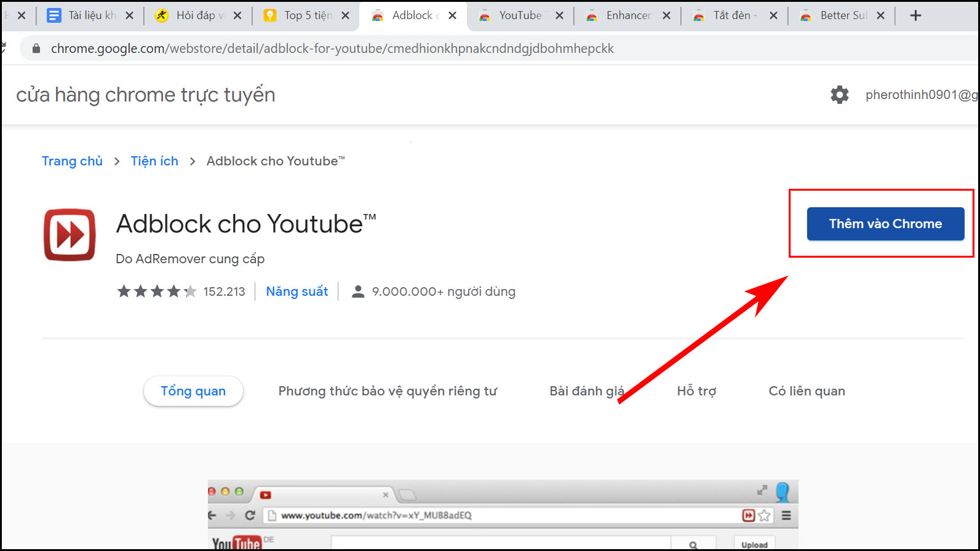
Task: Close the Adblock browser tab
Action: coord(453,15)
